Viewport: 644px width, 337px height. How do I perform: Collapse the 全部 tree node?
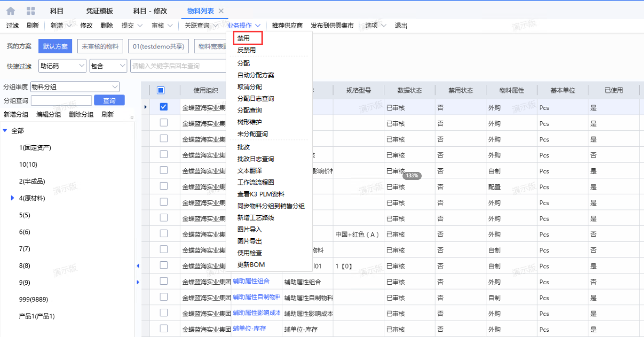click(x=5, y=130)
